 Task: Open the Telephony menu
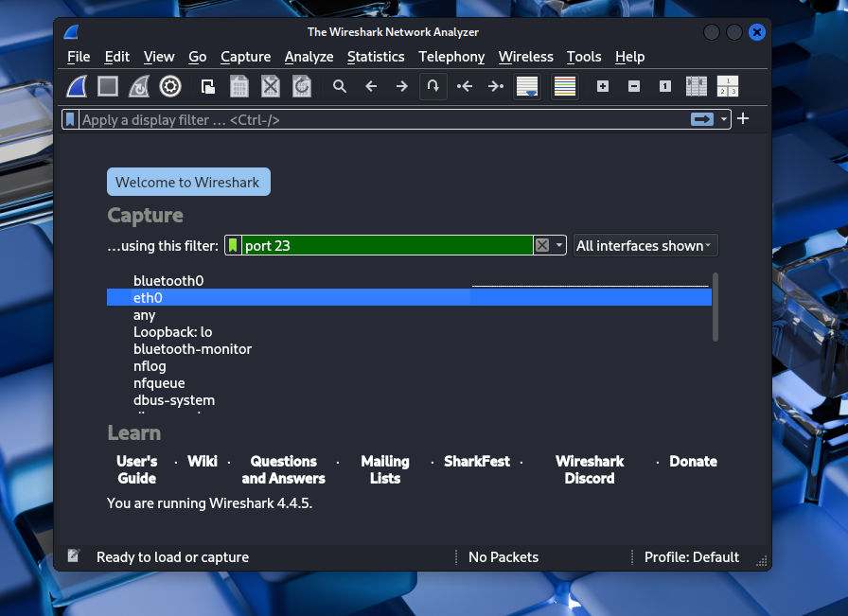pyautogui.click(x=451, y=57)
